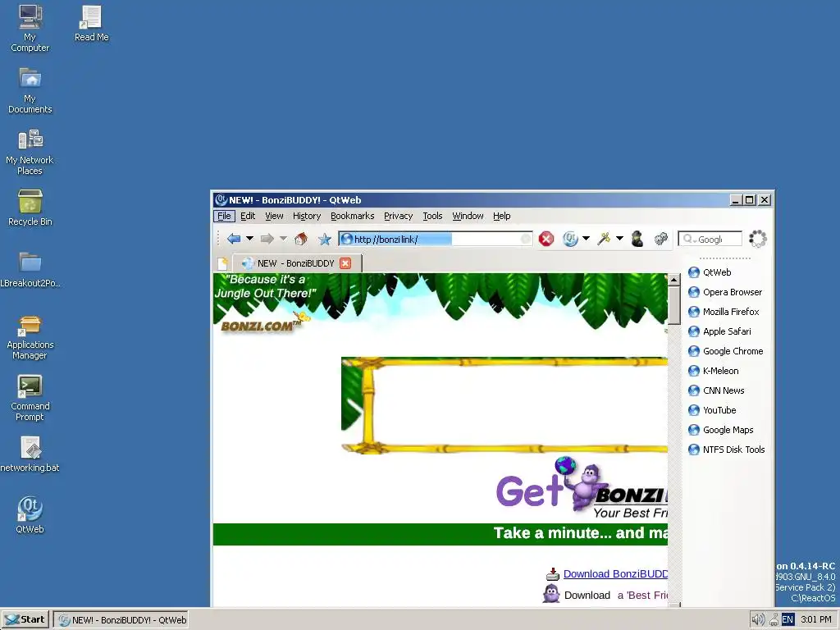Click the vertical scrollbar thumb

click(x=674, y=304)
